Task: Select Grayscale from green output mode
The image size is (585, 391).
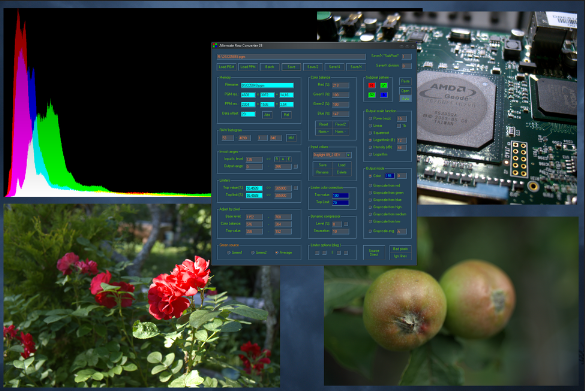Action: (387, 193)
